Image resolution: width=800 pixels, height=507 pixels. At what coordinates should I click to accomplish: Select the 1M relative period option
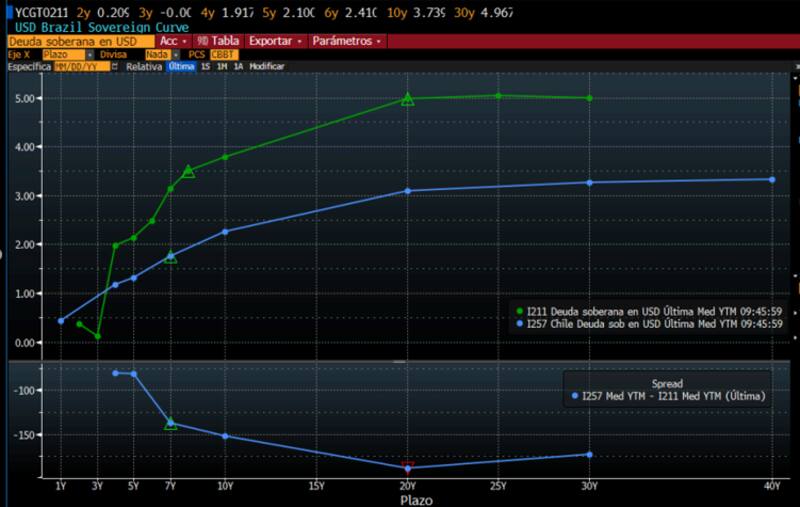[x=221, y=66]
